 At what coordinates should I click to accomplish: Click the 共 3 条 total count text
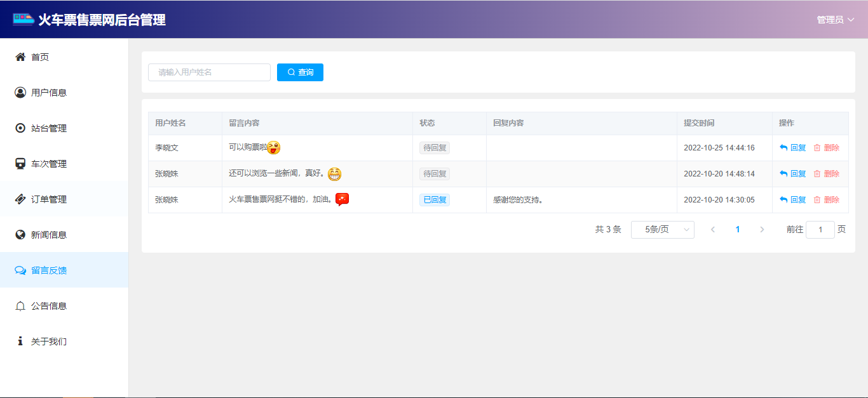608,230
